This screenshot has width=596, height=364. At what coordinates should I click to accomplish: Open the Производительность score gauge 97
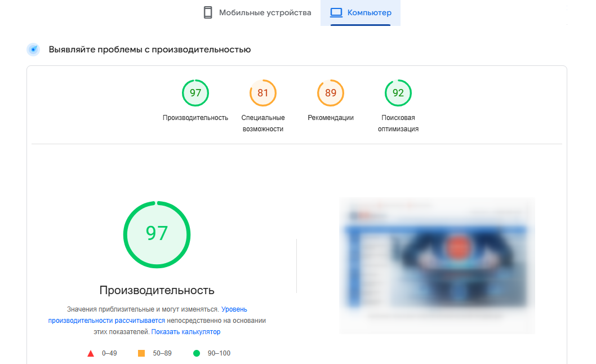pos(195,93)
